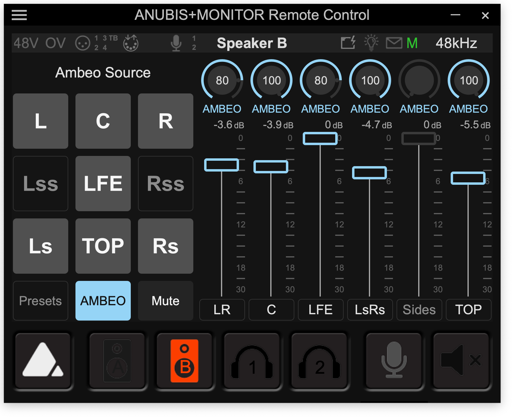Viewport: 515px width, 420px height.
Task: Select the LsRs channel strip label
Action: (x=370, y=310)
